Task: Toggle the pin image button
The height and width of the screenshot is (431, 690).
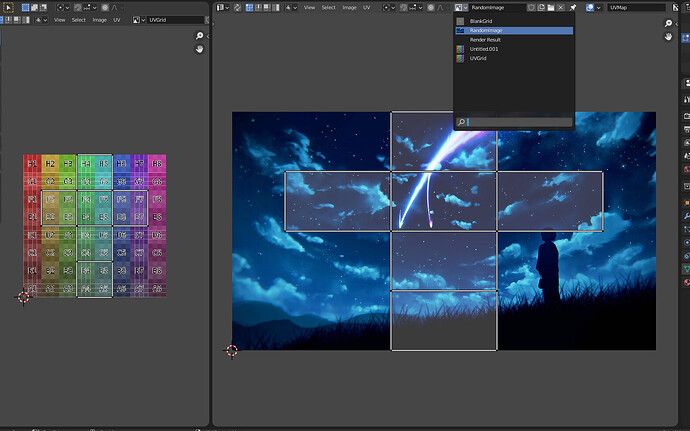Action: (573, 7)
